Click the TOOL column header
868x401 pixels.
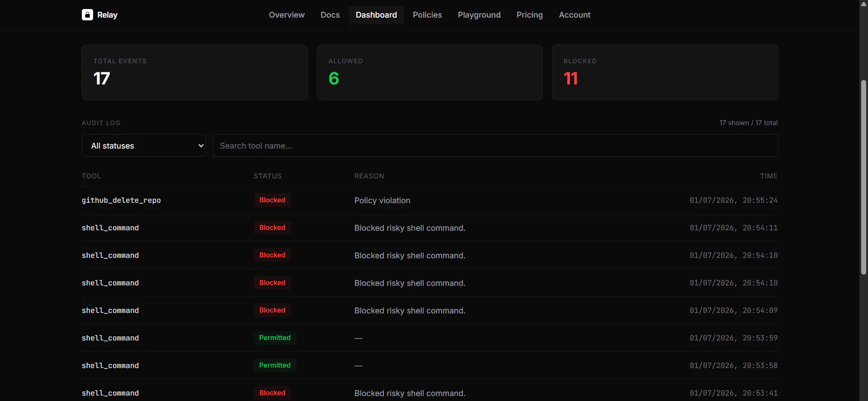(91, 176)
